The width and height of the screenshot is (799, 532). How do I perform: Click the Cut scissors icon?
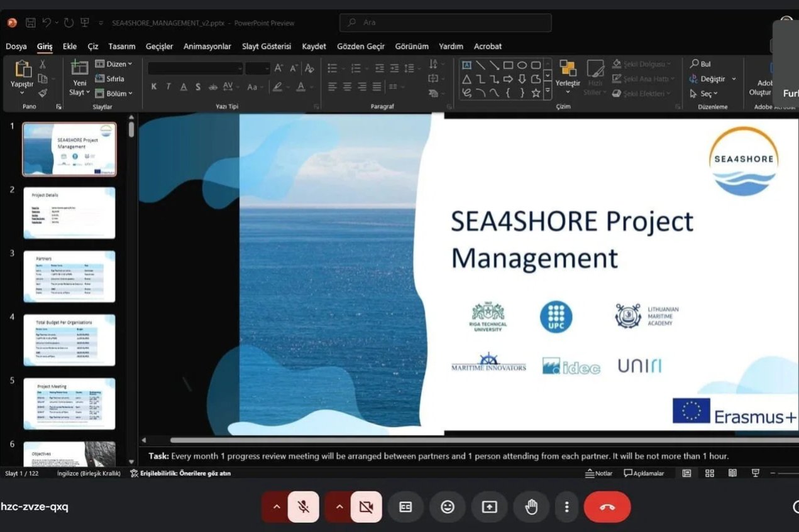(43, 64)
